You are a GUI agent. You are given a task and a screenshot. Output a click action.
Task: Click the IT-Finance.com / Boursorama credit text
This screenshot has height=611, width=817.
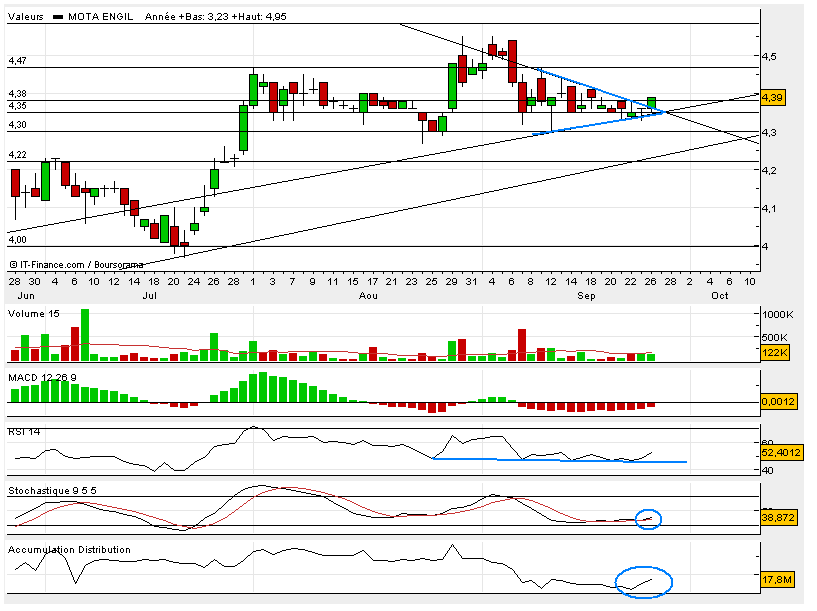click(76, 265)
